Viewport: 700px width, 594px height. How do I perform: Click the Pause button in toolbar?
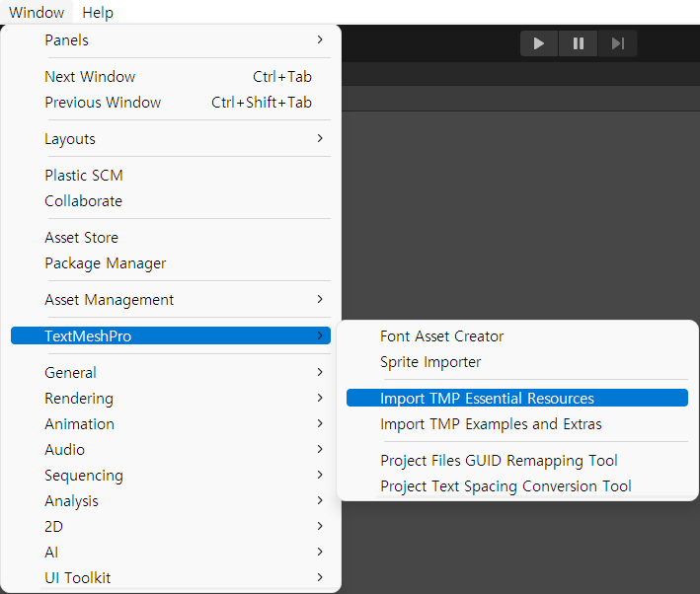pyautogui.click(x=579, y=43)
